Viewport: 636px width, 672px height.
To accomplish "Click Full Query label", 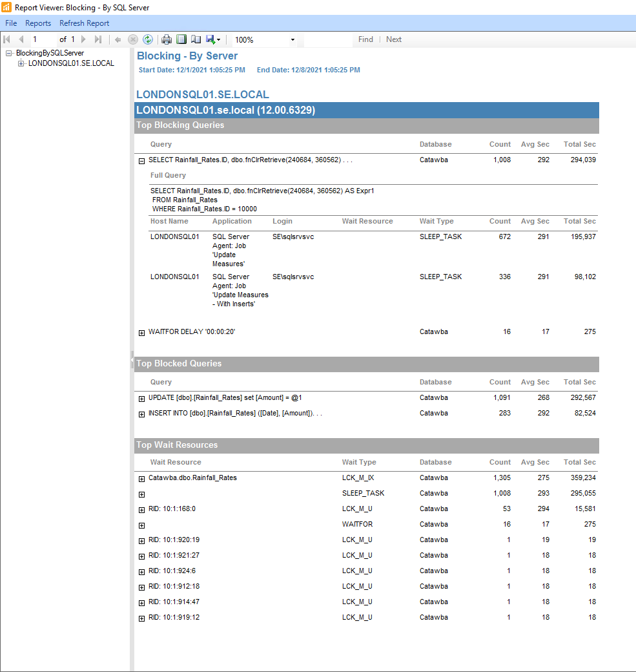I will pyautogui.click(x=168, y=175).
